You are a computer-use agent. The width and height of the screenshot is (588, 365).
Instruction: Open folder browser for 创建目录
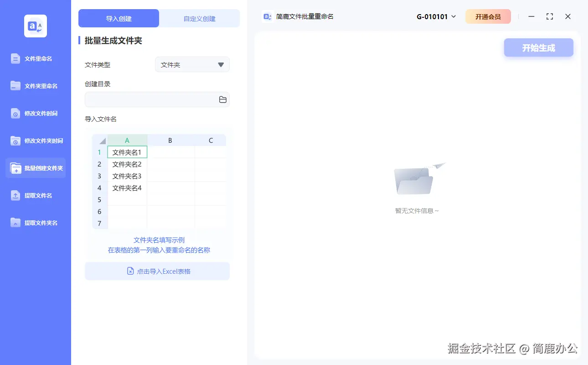coord(222,99)
